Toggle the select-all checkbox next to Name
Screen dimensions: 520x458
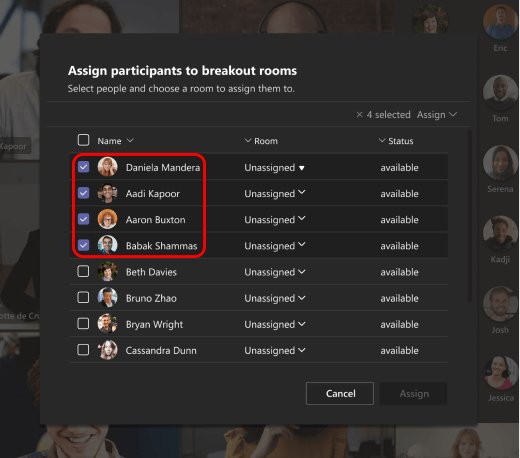coord(83,140)
